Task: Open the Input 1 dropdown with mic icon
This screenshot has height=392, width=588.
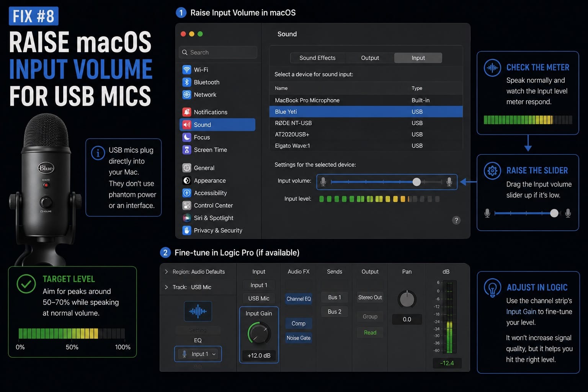Action: (198, 354)
